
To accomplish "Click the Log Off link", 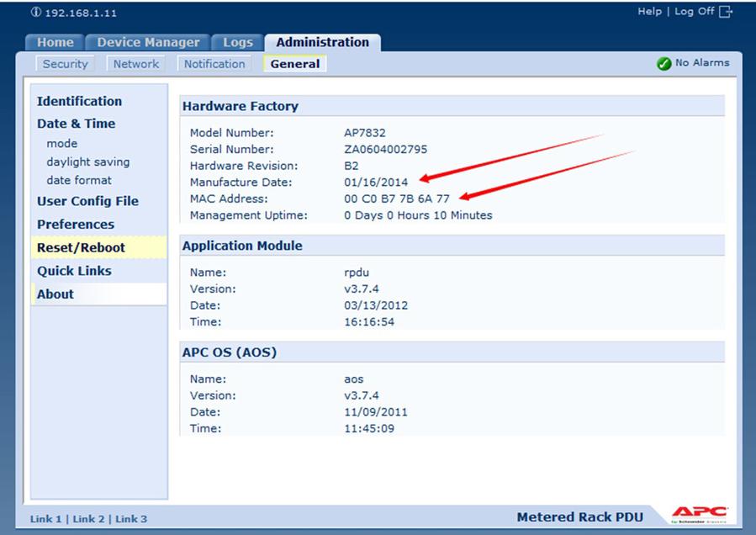I will [x=694, y=12].
